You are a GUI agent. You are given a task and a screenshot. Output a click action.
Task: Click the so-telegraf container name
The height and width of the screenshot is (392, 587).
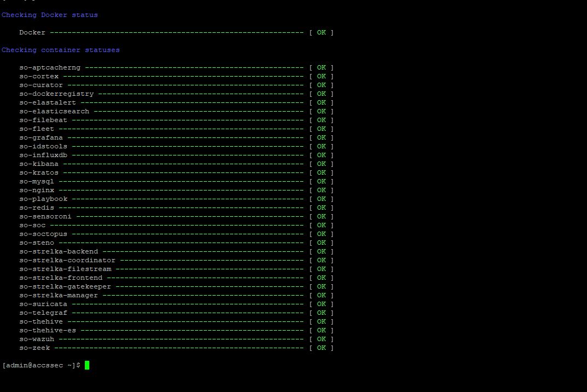(x=43, y=313)
